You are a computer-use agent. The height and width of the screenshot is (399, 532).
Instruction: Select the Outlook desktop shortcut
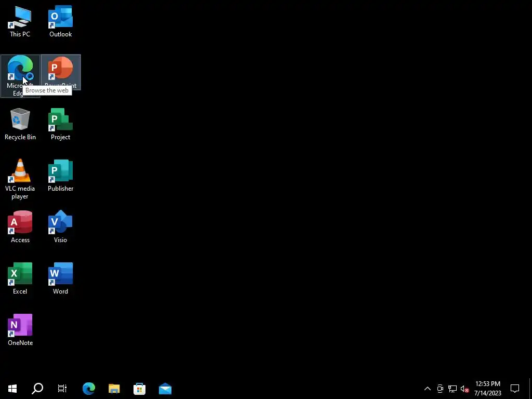point(60,21)
